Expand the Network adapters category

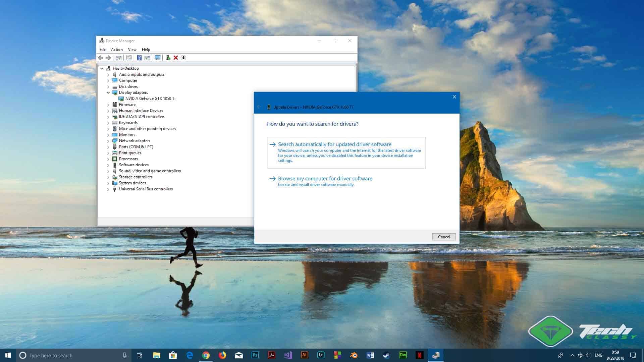(108, 141)
